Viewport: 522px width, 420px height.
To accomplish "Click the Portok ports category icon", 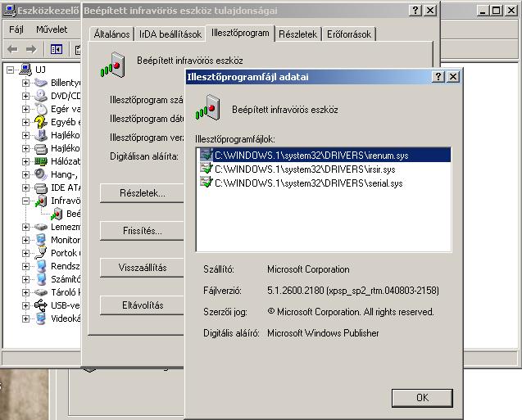I will point(41,253).
